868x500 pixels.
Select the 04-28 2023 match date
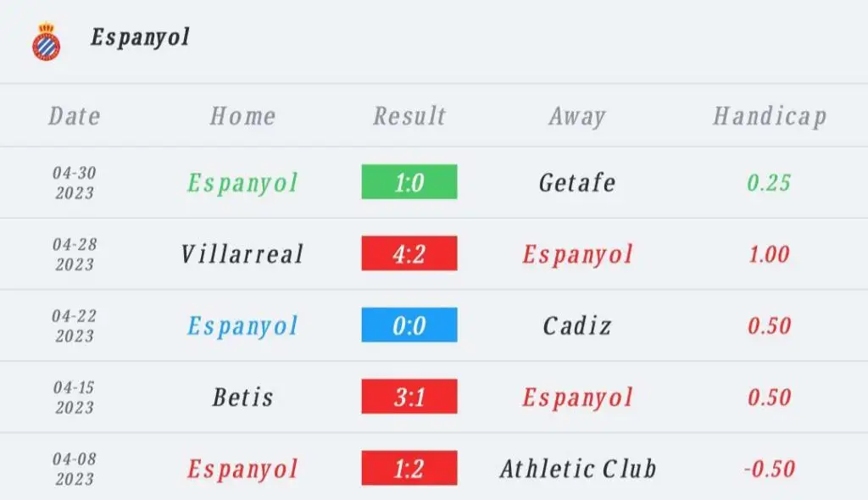click(75, 254)
